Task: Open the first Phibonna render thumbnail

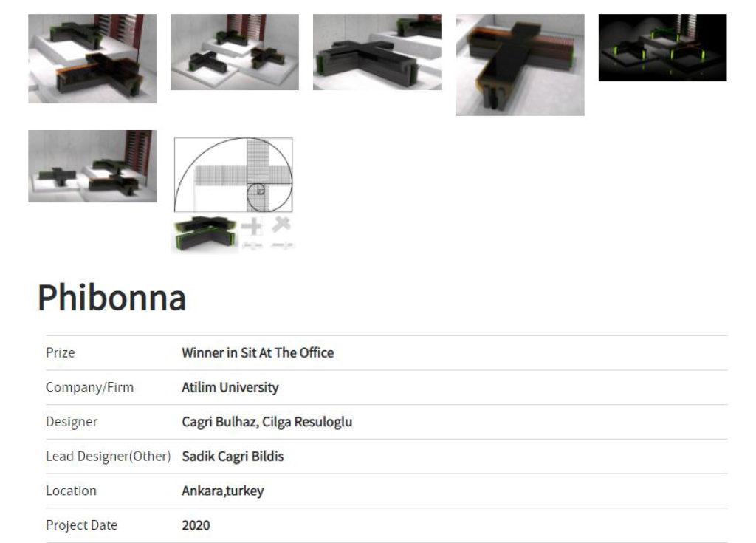Action: 92,58
